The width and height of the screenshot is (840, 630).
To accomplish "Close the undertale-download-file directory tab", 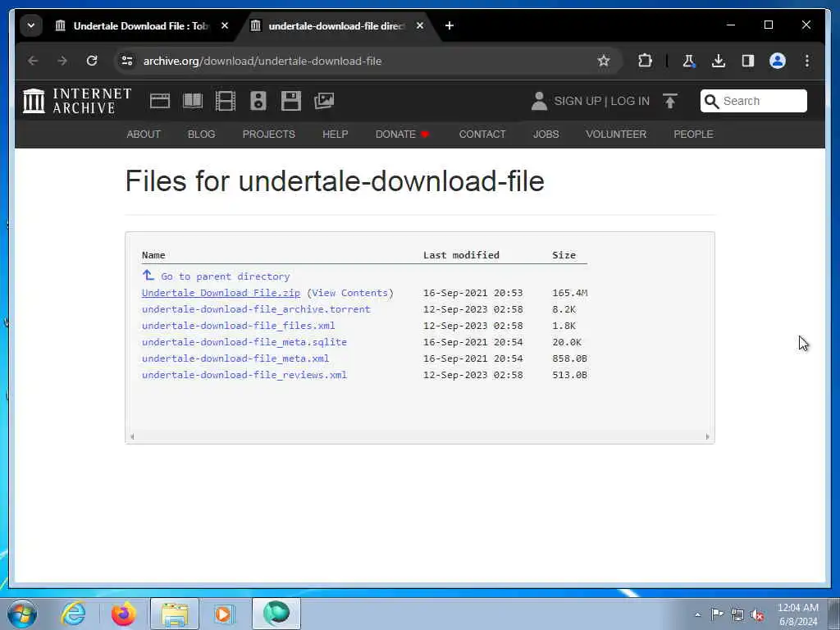I will tap(420, 25).
